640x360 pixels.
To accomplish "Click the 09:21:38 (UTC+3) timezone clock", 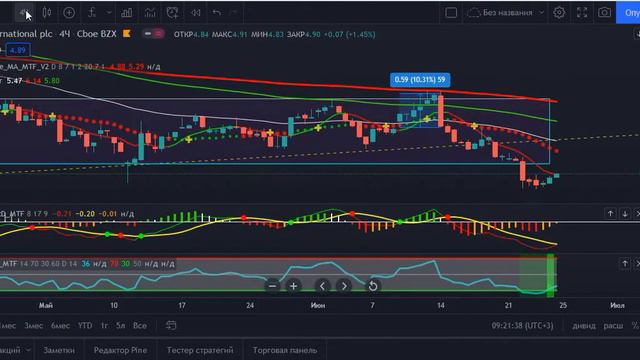I will 522,326.
